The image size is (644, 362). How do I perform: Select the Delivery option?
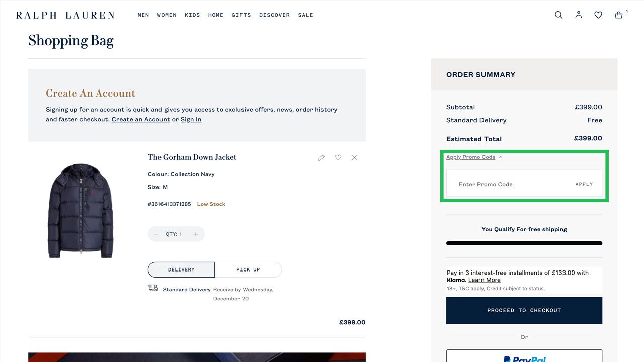click(181, 269)
